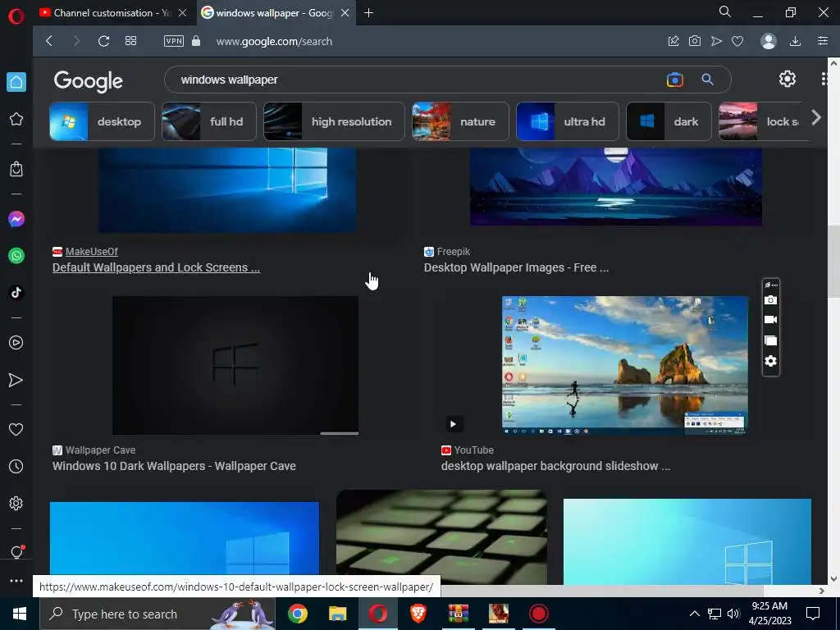Viewport: 840px width, 630px height.
Task: Open Pinboards heart in sidebar
Action: point(16,430)
